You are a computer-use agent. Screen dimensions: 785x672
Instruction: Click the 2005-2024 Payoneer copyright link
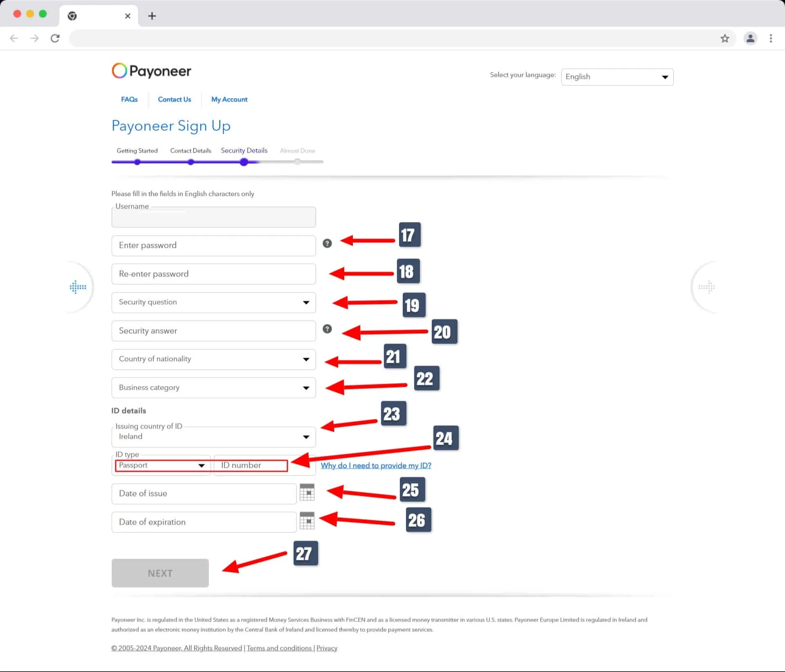point(177,648)
